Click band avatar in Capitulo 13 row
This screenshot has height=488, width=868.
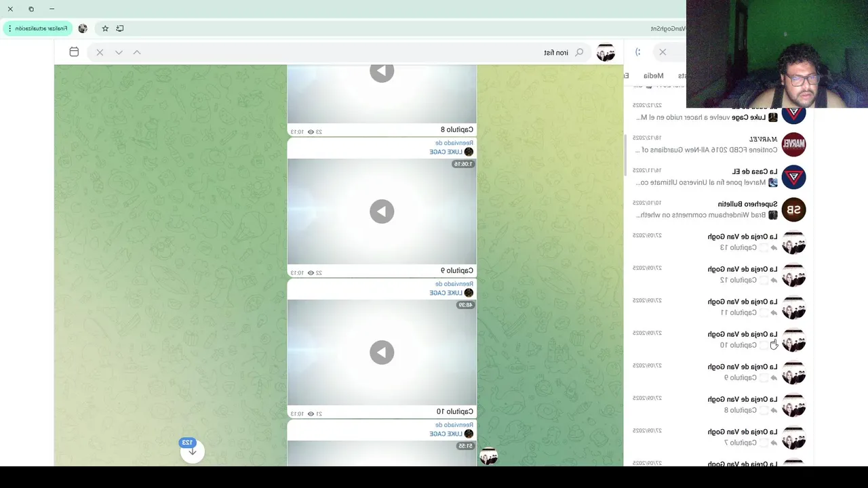(793, 242)
